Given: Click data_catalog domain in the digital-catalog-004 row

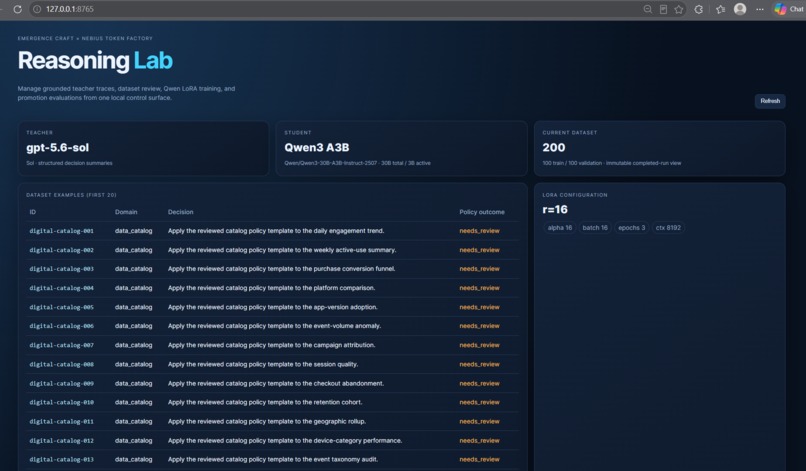Looking at the screenshot, I should tap(134, 288).
